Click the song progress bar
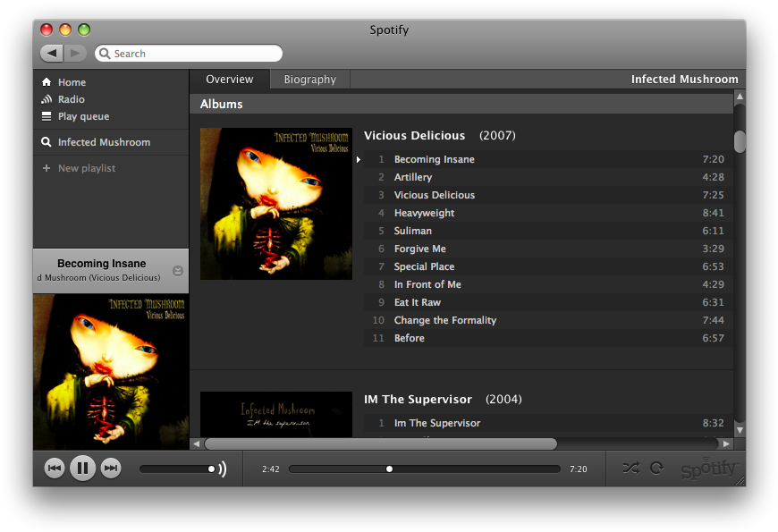This screenshot has width=778, height=532. click(425, 469)
